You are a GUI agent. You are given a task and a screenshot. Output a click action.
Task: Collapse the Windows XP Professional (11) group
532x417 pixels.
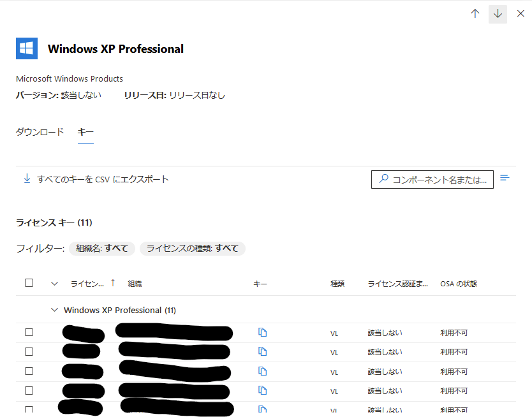coord(54,310)
